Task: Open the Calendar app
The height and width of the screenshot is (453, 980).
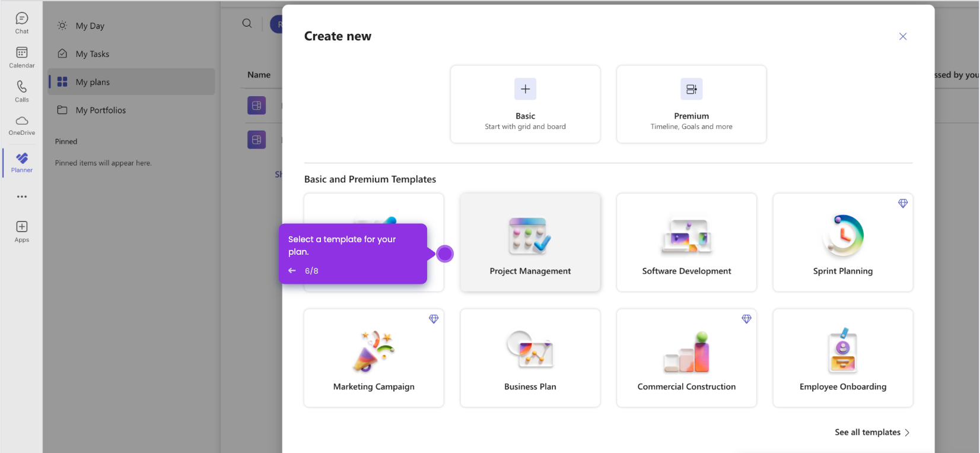Action: (22, 58)
